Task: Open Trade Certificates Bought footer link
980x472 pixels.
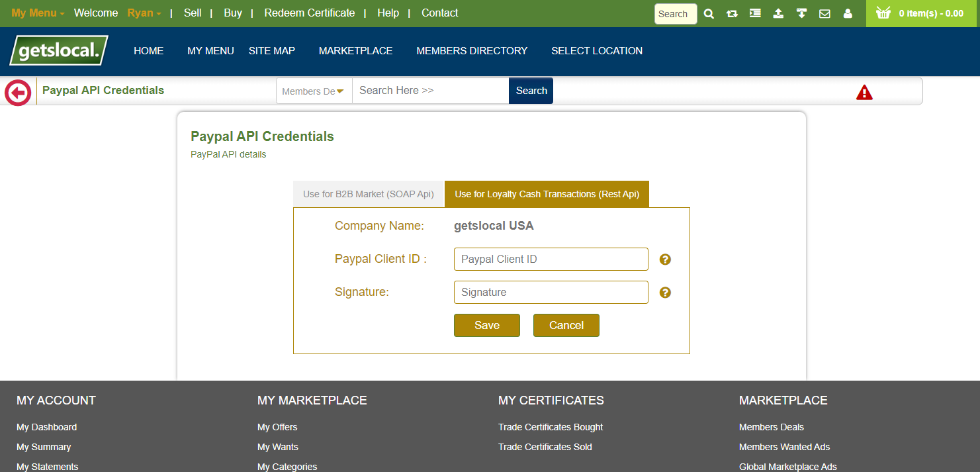Action: (x=551, y=427)
